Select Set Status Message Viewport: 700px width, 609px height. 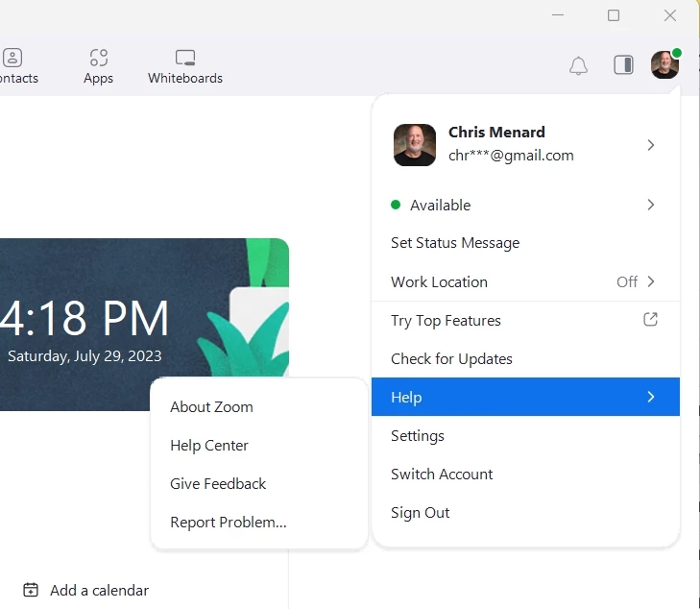(x=525, y=243)
